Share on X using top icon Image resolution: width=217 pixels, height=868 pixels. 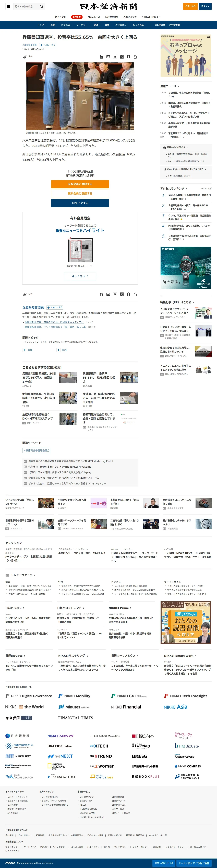pyautogui.click(x=122, y=57)
